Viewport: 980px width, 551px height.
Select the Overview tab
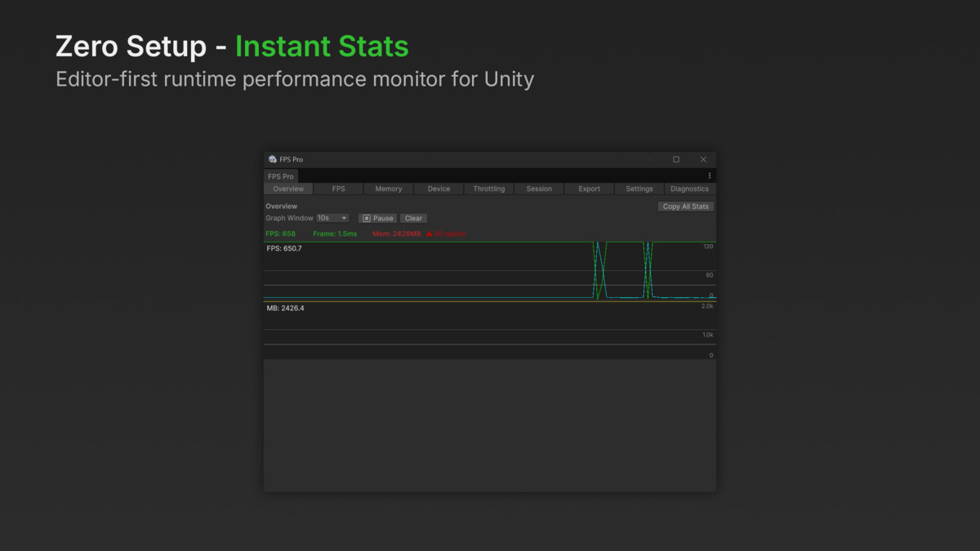tap(288, 189)
